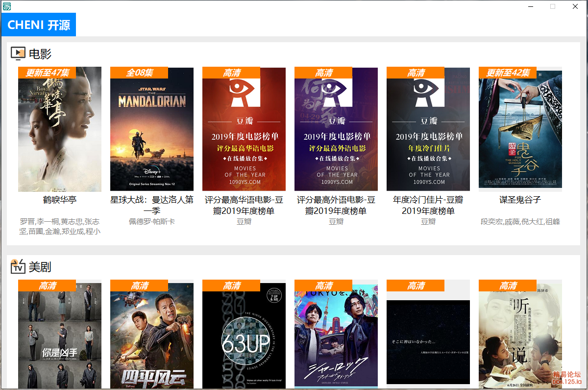Viewport: 588px width, 390px height.
Task: Click 高清 badge on 评分最高华语电影 poster
Action: pos(231,73)
